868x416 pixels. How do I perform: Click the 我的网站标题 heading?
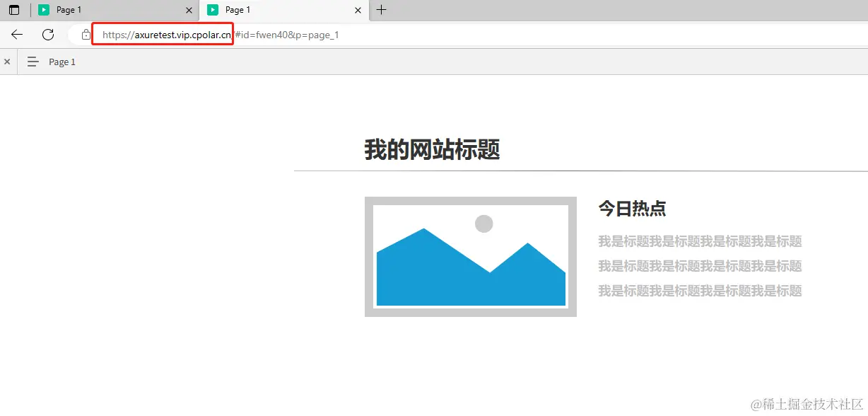(x=433, y=150)
